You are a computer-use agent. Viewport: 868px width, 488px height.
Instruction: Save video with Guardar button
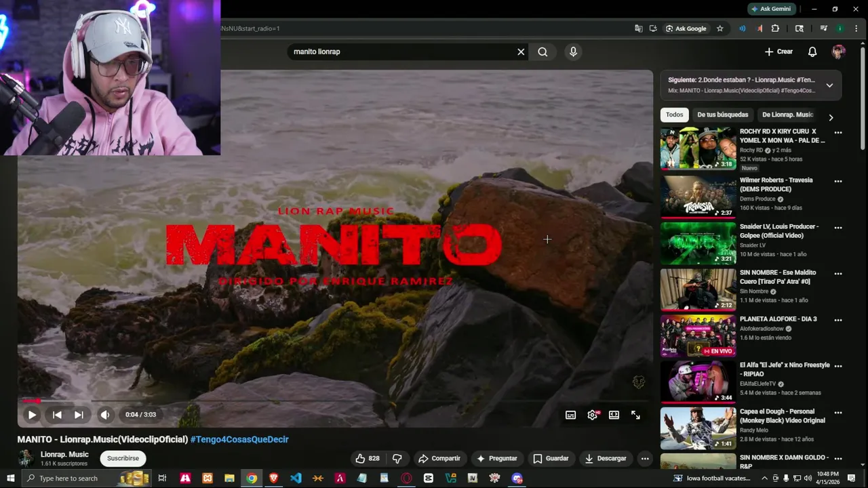point(551,459)
